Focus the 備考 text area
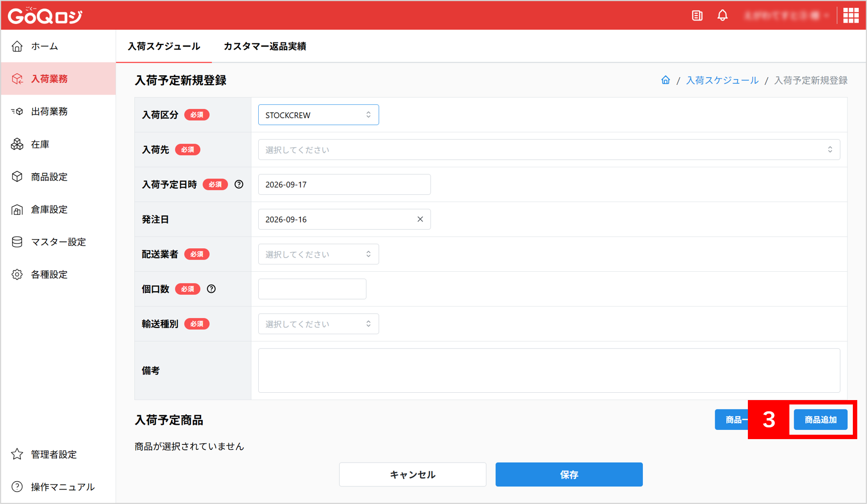The width and height of the screenshot is (867, 504). point(549,370)
